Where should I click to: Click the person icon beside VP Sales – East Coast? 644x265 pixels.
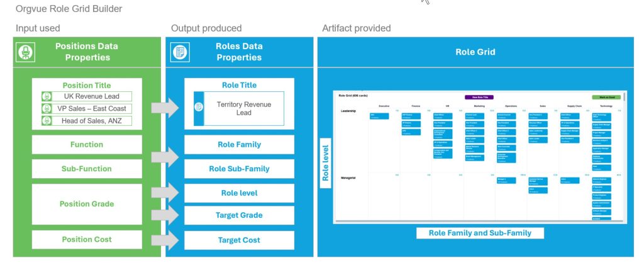pyautogui.click(x=47, y=109)
